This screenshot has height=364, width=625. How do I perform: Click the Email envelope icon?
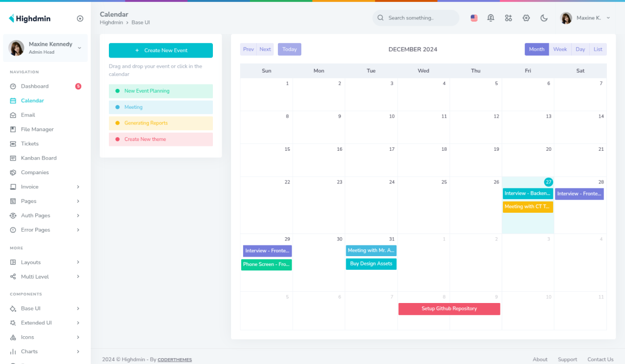click(x=13, y=115)
